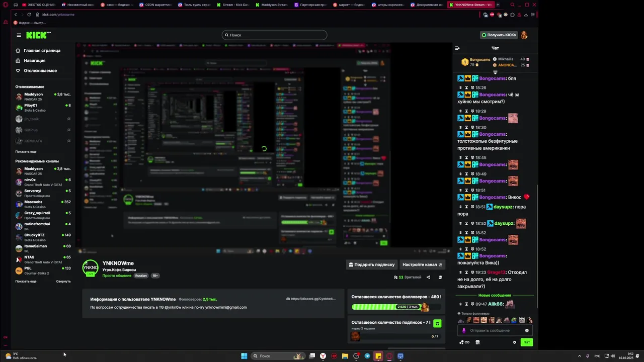
Task: Click the volume icon in the system tray
Action: [x=613, y=356]
